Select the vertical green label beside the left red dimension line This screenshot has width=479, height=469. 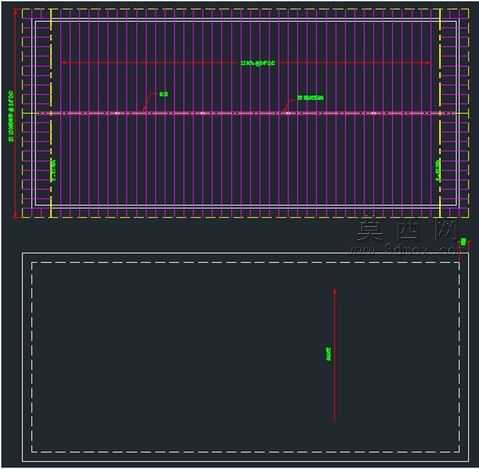coord(11,116)
